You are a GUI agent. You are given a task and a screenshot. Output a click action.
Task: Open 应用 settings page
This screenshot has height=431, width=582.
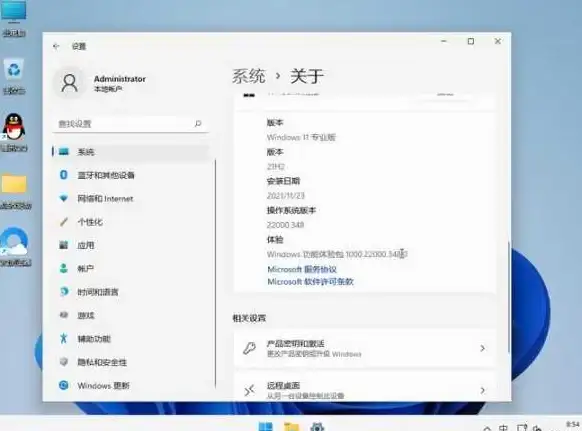[x=131, y=245]
